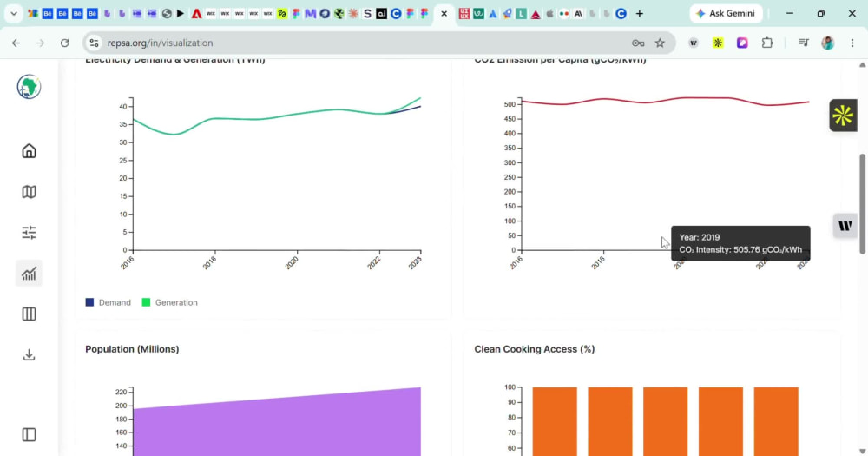Click the Demand legend blue swatch

[x=89, y=302]
